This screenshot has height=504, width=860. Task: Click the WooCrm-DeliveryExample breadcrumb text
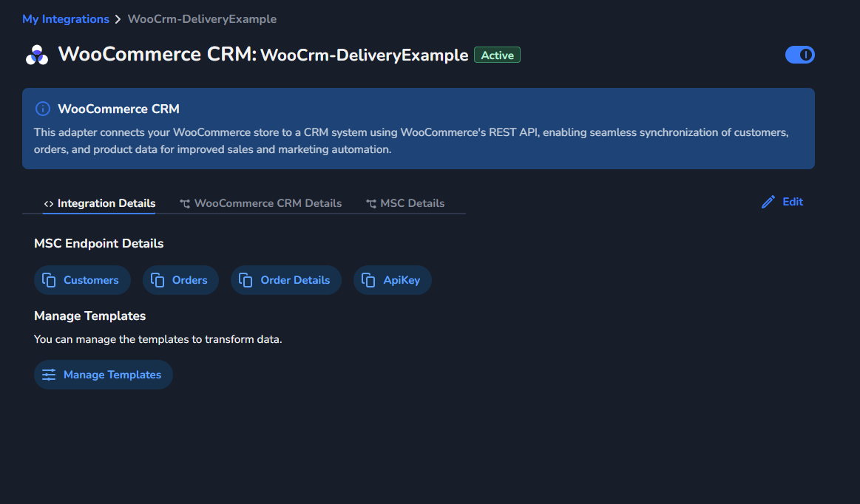pyautogui.click(x=202, y=19)
